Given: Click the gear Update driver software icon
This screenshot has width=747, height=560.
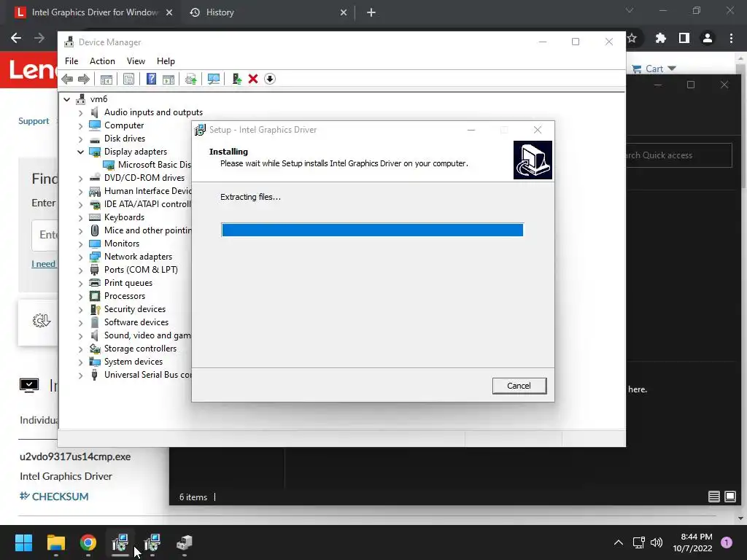Looking at the screenshot, I should [x=191, y=79].
